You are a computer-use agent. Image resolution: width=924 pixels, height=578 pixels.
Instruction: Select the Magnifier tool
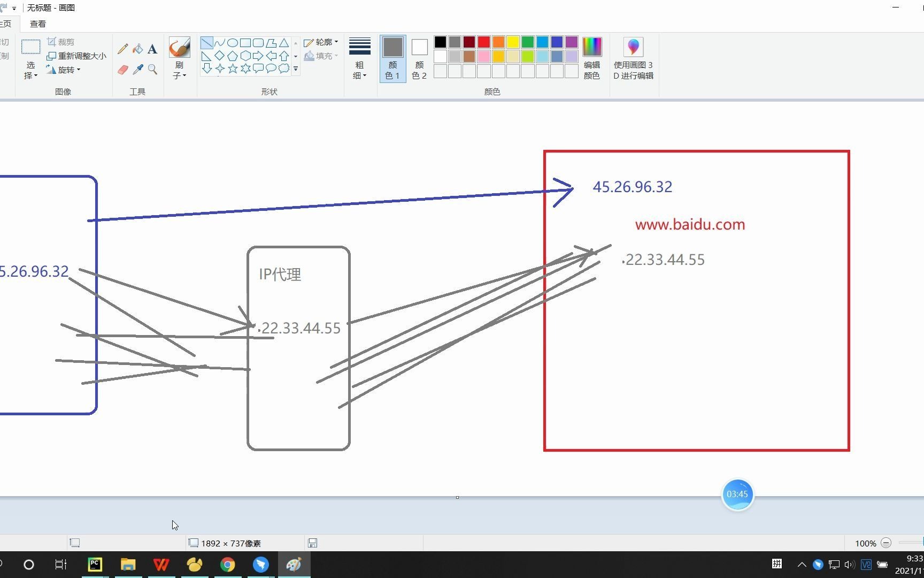pos(152,70)
